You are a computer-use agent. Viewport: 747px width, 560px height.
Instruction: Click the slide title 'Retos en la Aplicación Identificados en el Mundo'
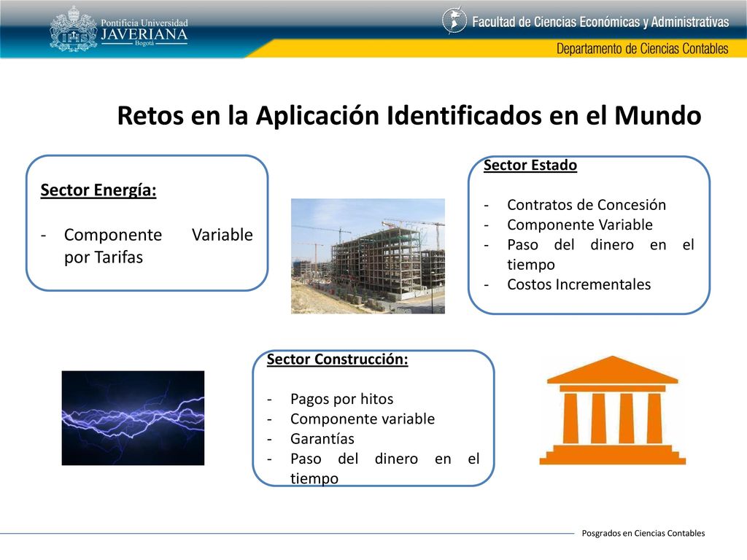point(409,115)
